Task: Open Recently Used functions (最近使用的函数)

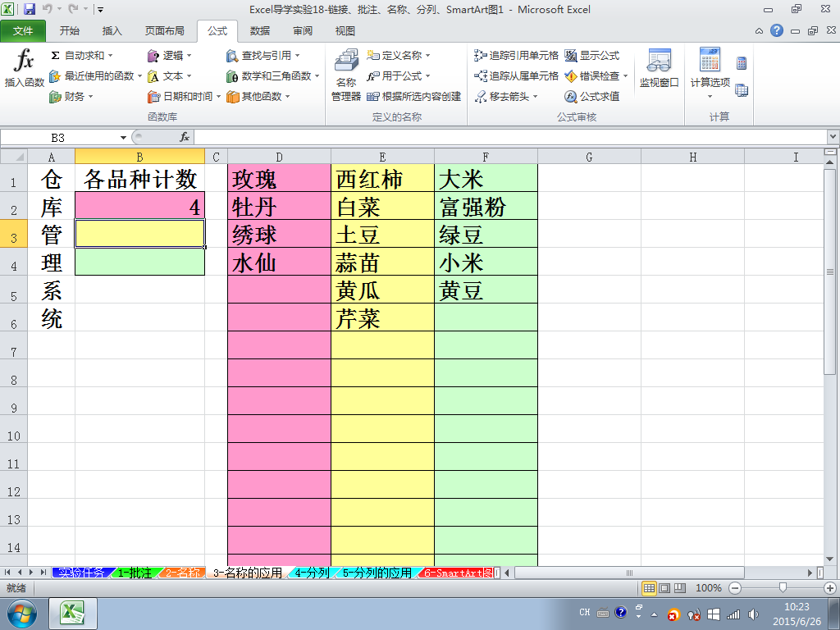Action: [x=95, y=76]
